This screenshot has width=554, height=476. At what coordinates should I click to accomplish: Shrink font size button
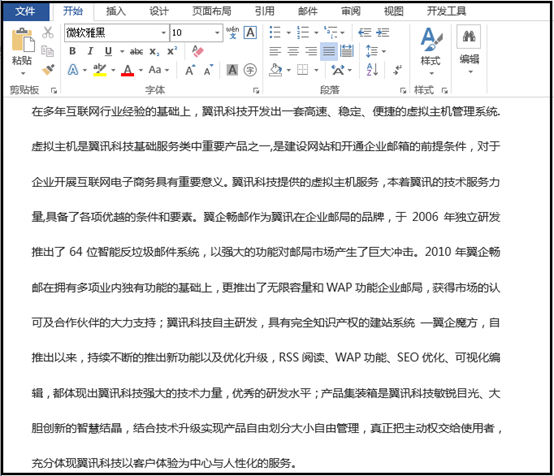(x=208, y=70)
